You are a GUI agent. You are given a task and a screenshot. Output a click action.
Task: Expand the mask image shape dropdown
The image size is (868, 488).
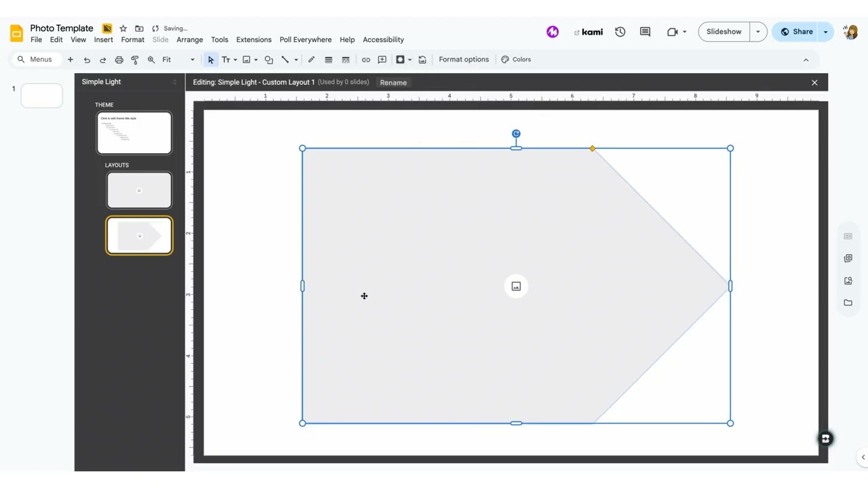pyautogui.click(x=410, y=60)
